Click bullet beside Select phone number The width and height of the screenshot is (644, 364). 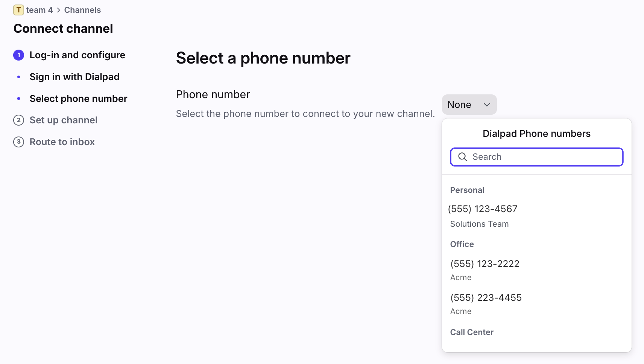[x=19, y=99]
